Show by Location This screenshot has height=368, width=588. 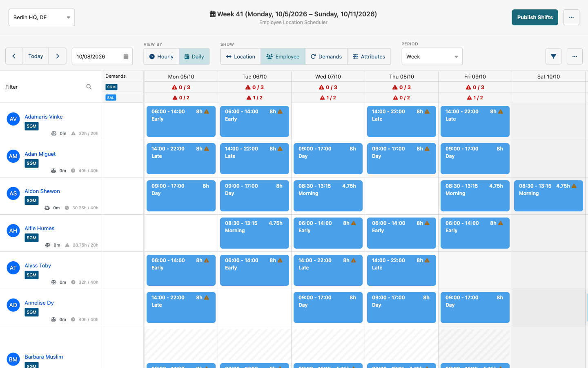[241, 56]
